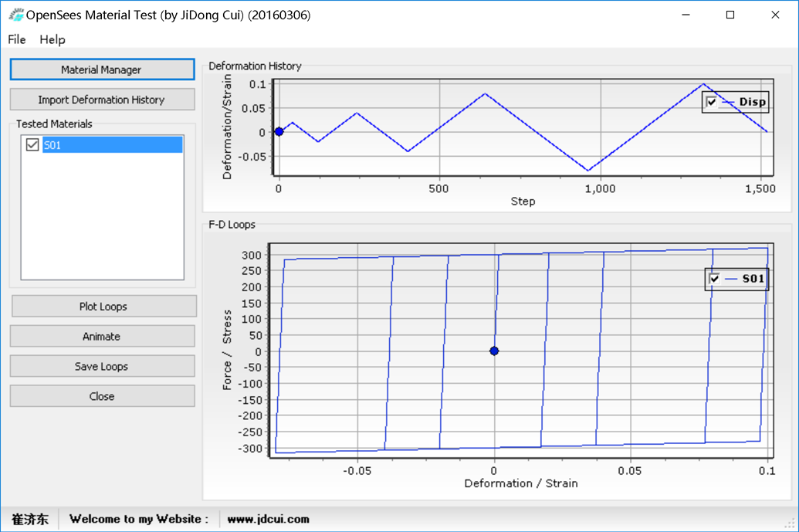This screenshot has height=532, width=799.
Task: Click the 1,000 tick label on Step axis
Action: coord(600,189)
